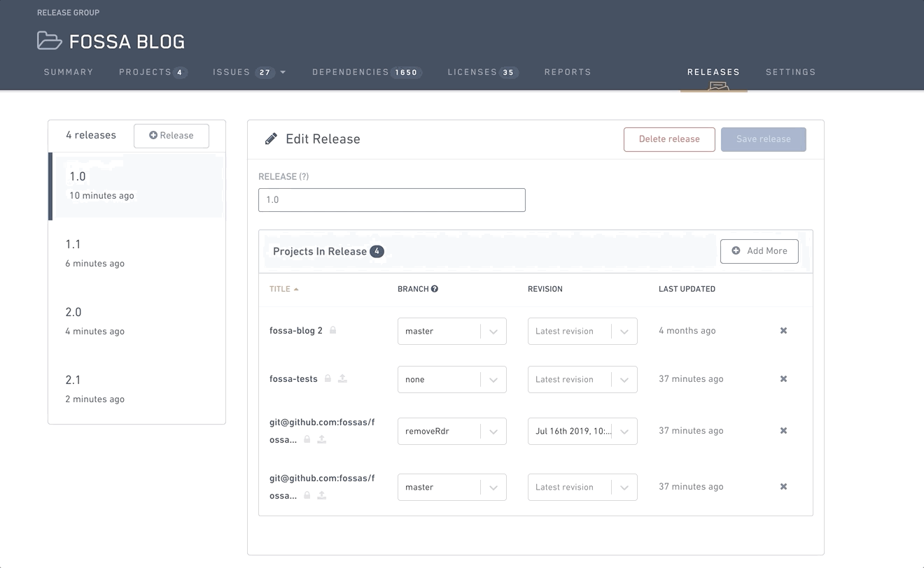Expand the ISSUES tab dropdown arrow

pos(283,73)
